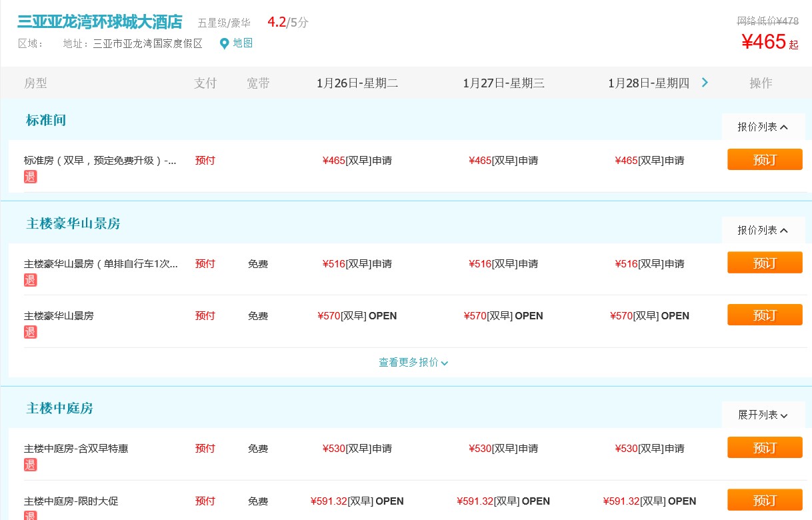812x520 pixels.
Task: Book 主楼中庭房-限时大促 with 预订
Action: [765, 500]
